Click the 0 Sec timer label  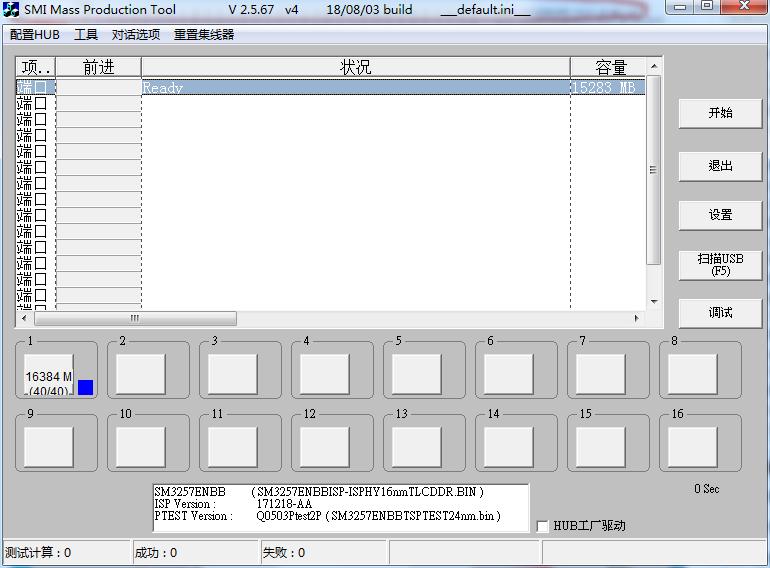coord(707,489)
